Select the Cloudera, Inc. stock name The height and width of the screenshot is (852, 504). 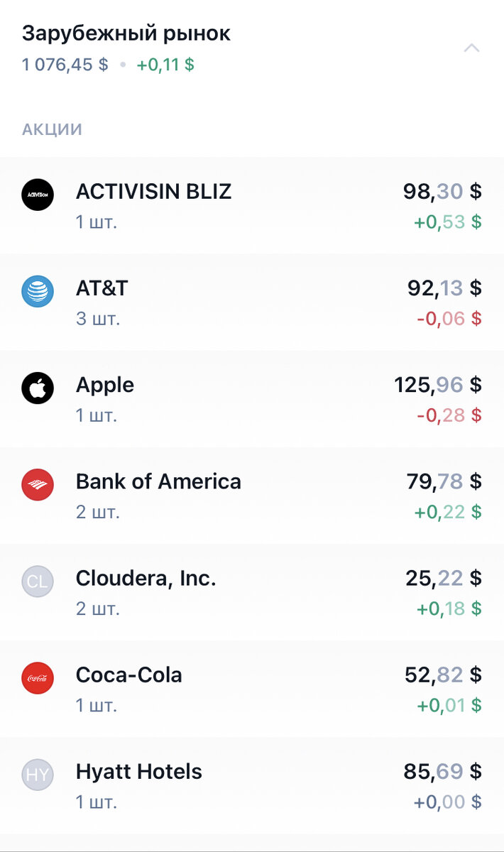click(146, 578)
